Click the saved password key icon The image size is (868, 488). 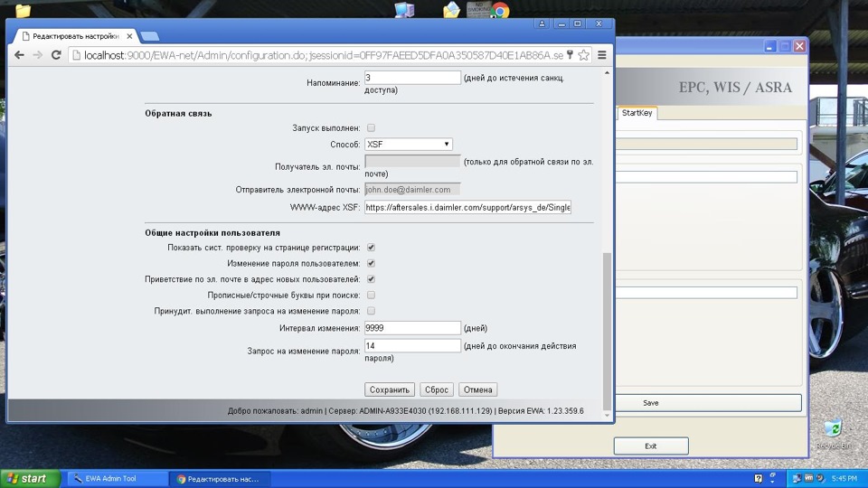(x=570, y=55)
